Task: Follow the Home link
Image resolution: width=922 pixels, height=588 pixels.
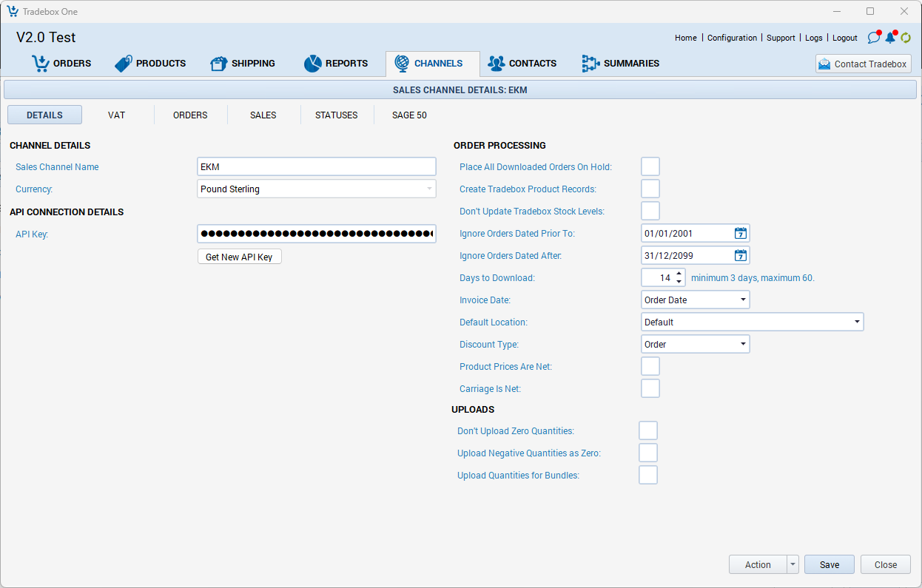Action: coord(686,38)
